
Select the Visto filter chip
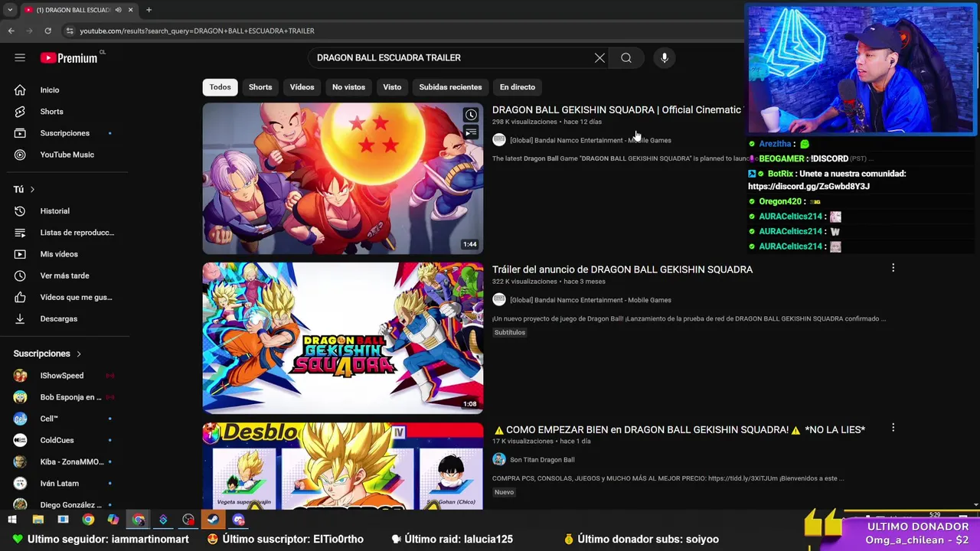pyautogui.click(x=392, y=87)
